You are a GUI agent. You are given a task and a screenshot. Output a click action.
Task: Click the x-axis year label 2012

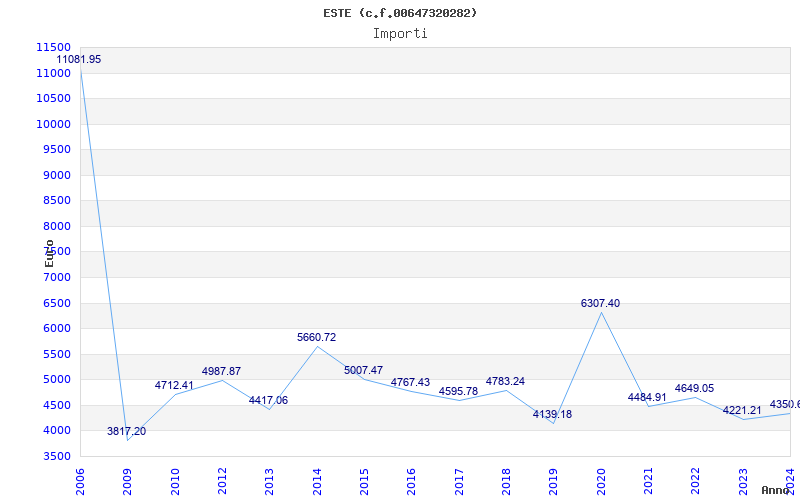pyautogui.click(x=222, y=482)
